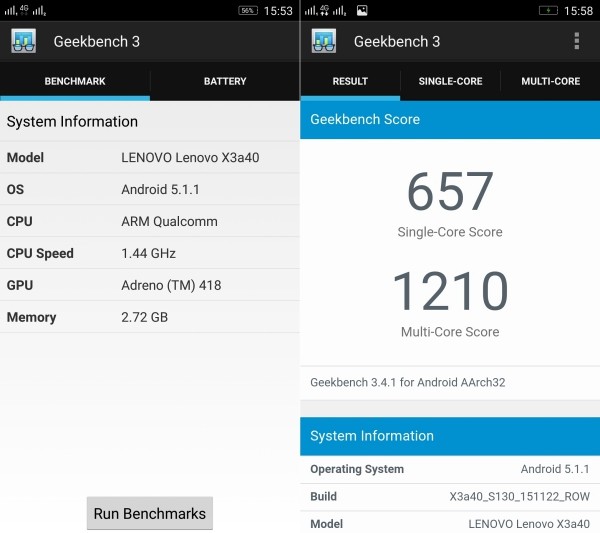Viewport: 600px width, 533px height.
Task: Switch to the BATTERY tab
Action: click(225, 81)
